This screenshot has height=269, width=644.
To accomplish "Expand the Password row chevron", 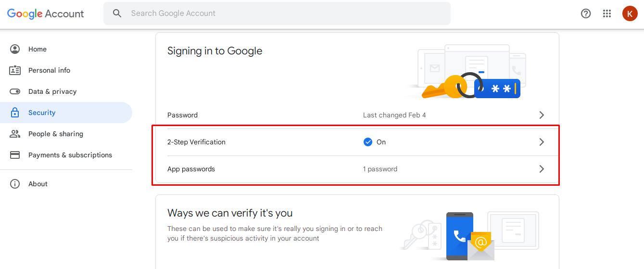I will [x=542, y=115].
